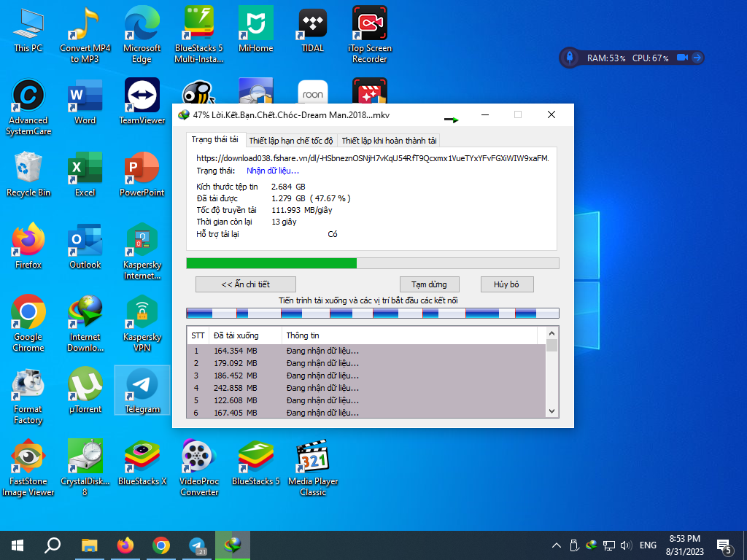This screenshot has height=560, width=747.
Task: Open FastStone Image Viewer shortcut
Action: (x=28, y=469)
